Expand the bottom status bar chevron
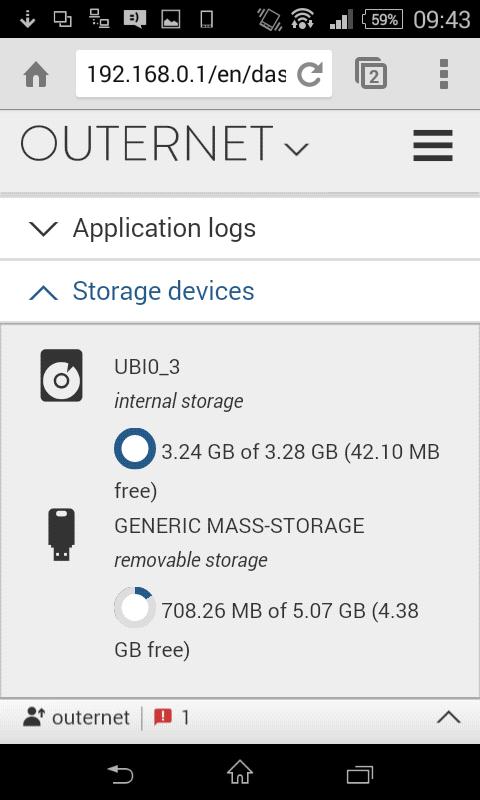This screenshot has height=800, width=480. pyautogui.click(x=449, y=717)
